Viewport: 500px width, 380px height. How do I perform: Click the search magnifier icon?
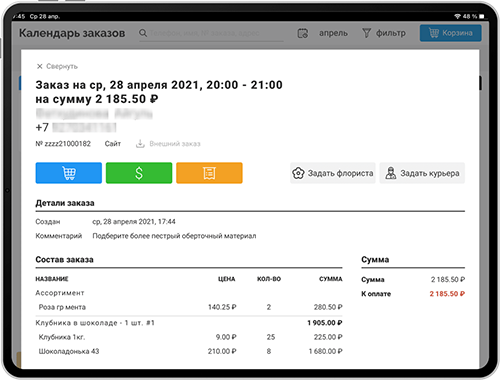[143, 33]
